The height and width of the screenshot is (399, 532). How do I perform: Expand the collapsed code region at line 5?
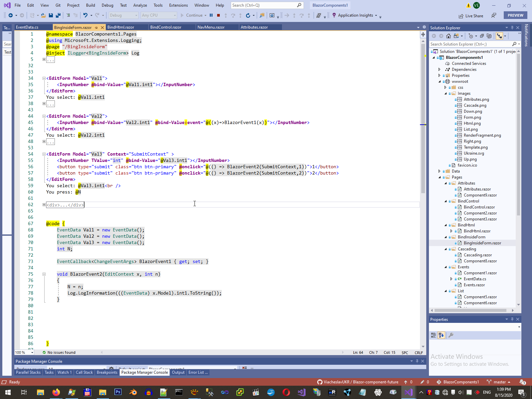click(44, 60)
